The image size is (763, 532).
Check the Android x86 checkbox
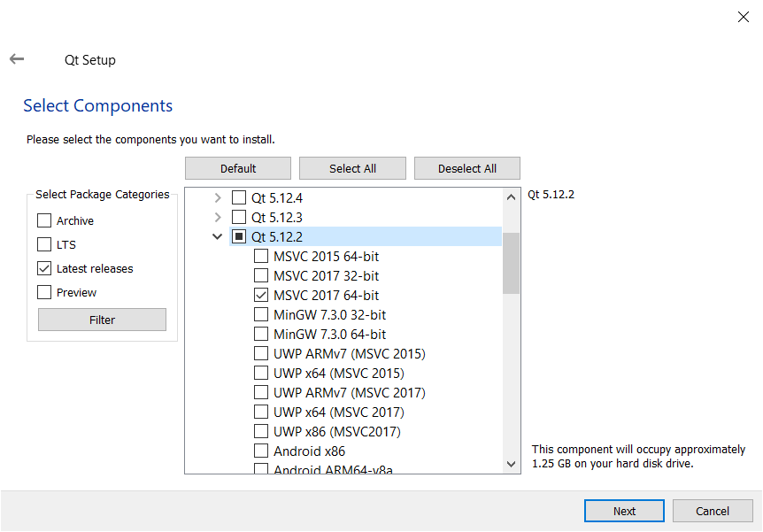click(x=261, y=451)
